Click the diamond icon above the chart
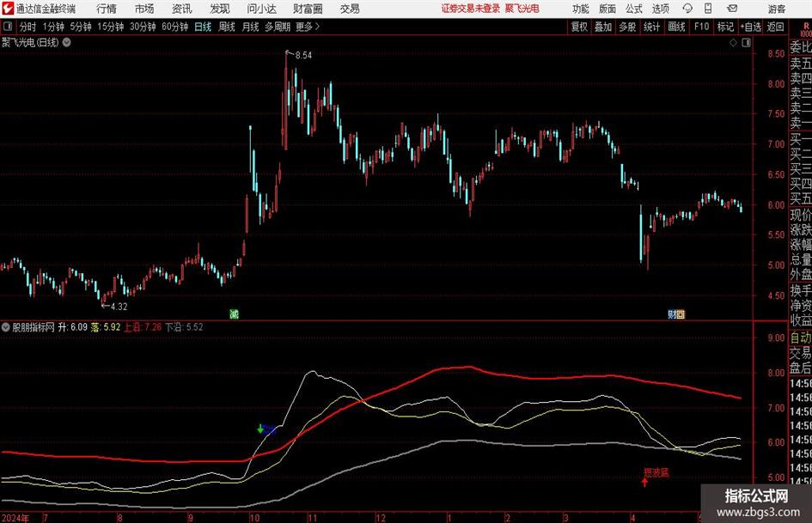 click(x=733, y=43)
